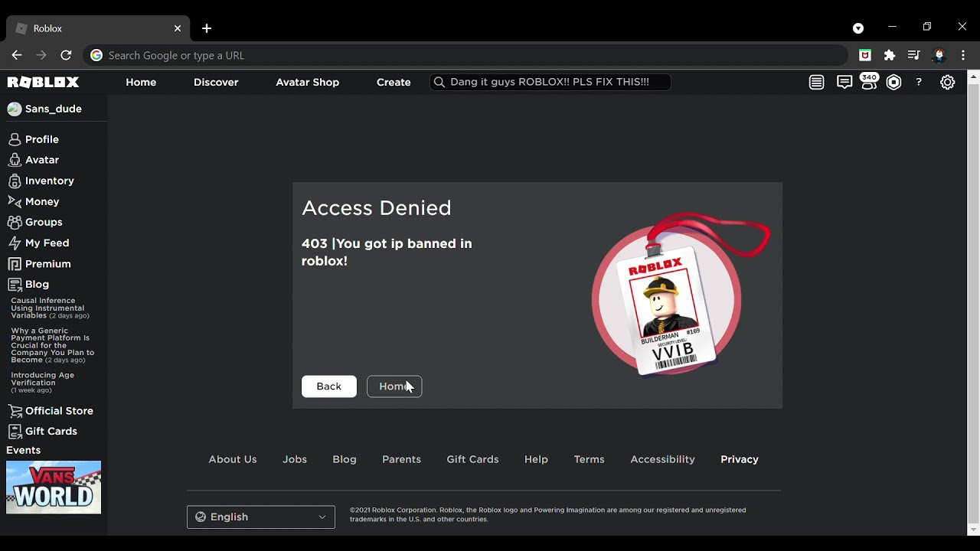This screenshot has height=551, width=980.
Task: Click the Builderman VVIB badge image
Action: 680,295
